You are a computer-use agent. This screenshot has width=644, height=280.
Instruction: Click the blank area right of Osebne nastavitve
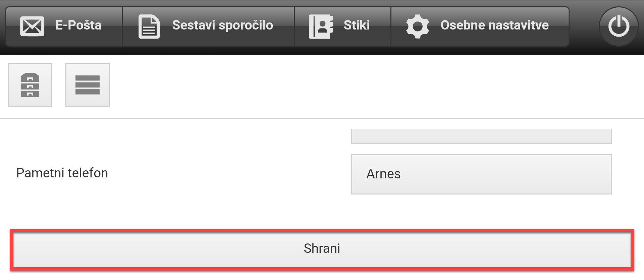[x=584, y=26]
